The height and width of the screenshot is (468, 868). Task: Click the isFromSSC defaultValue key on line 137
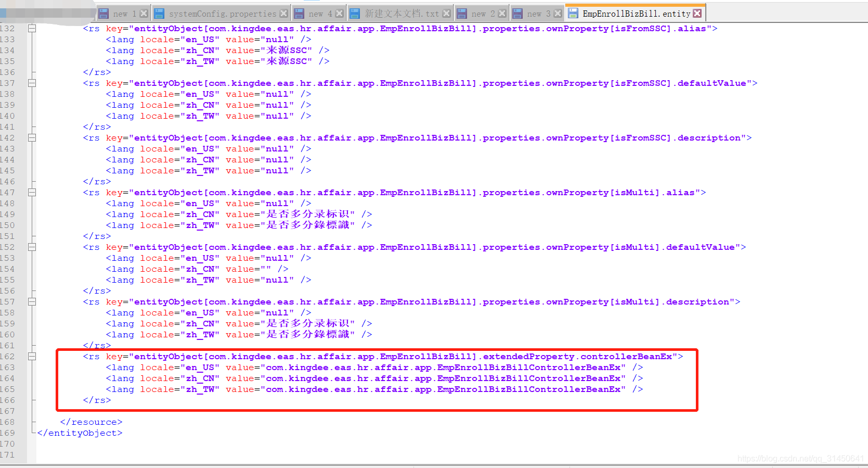coord(440,83)
